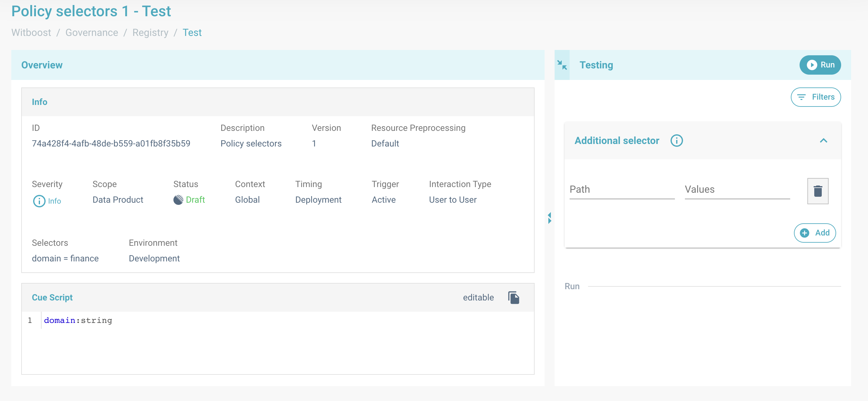This screenshot has width=868, height=401.
Task: Click the Severity Info circle icon
Action: [39, 201]
